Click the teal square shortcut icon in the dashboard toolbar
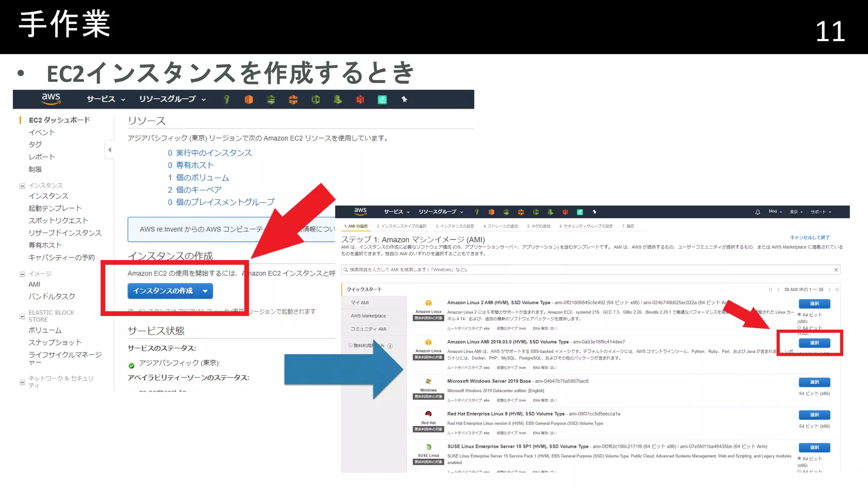The width and height of the screenshot is (868, 488). click(382, 100)
